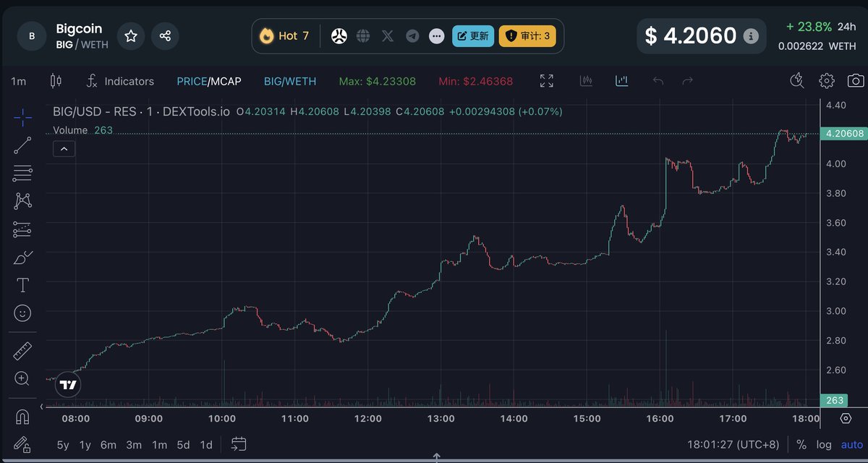
Task: Select the pattern drawing tool
Action: click(x=22, y=201)
